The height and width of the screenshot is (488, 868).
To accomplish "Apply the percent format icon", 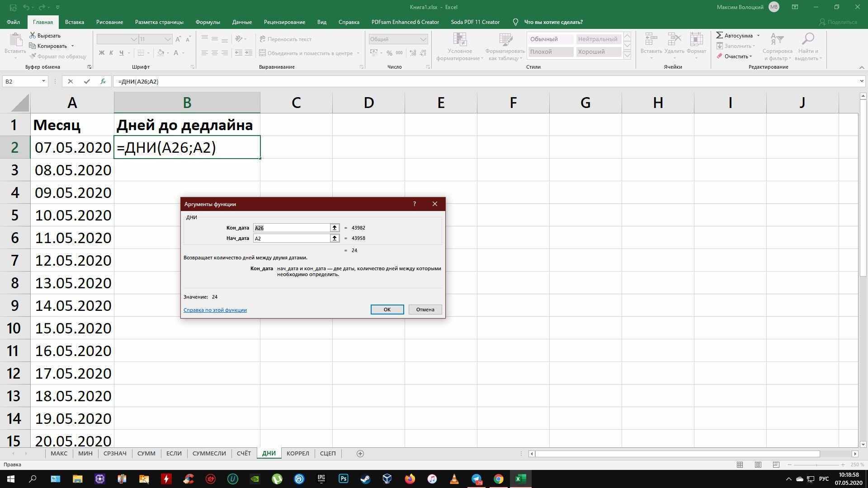I will pos(390,53).
